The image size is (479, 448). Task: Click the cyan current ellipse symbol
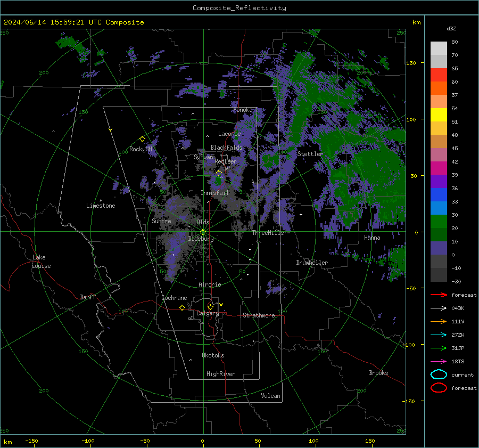pos(439,374)
